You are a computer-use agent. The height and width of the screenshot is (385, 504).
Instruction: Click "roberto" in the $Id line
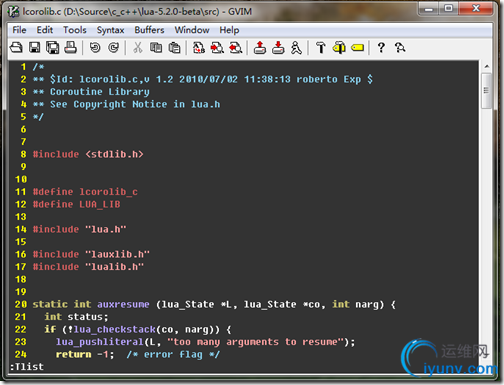point(317,79)
